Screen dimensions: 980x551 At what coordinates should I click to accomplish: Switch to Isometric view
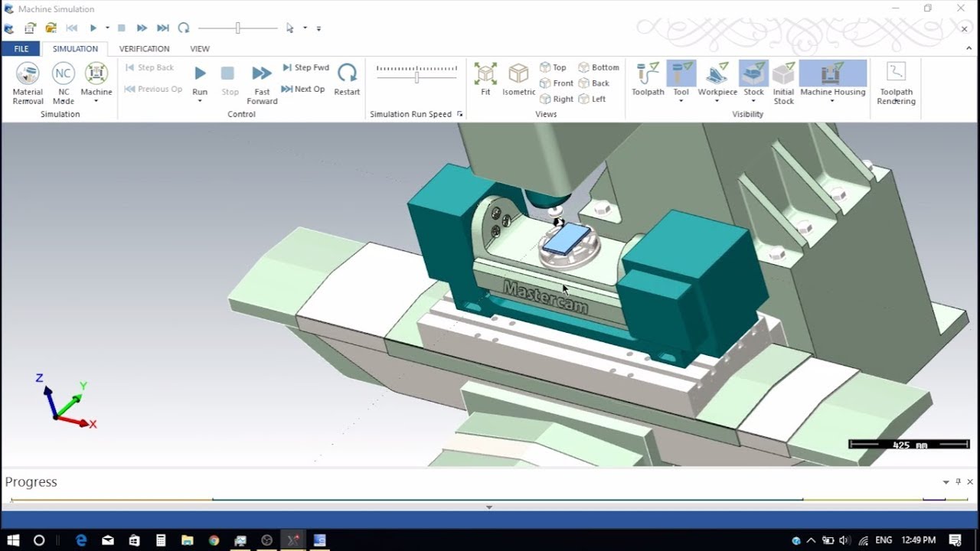tap(519, 80)
